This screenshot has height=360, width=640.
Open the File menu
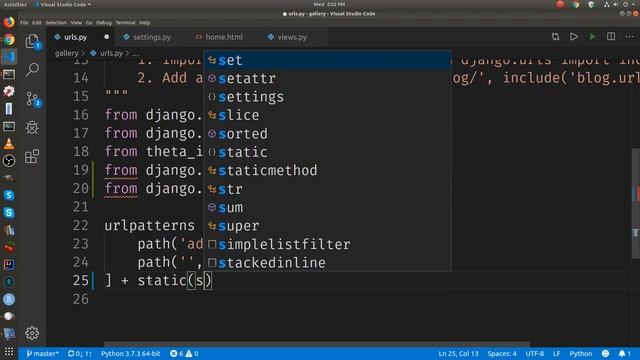coord(24,22)
